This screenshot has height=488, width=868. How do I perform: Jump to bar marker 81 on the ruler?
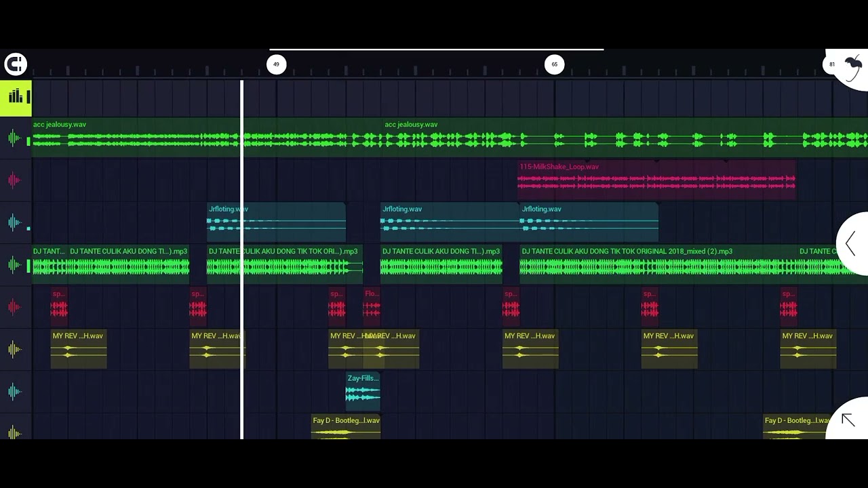pyautogui.click(x=832, y=64)
